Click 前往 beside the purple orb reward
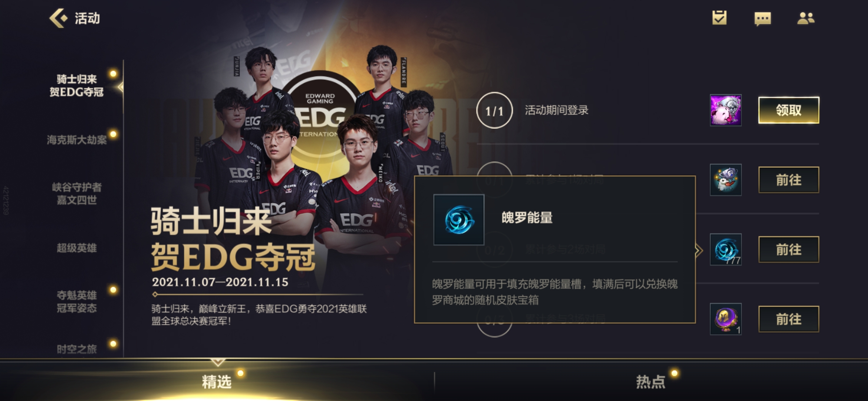The height and width of the screenshot is (401, 868). coord(789,319)
